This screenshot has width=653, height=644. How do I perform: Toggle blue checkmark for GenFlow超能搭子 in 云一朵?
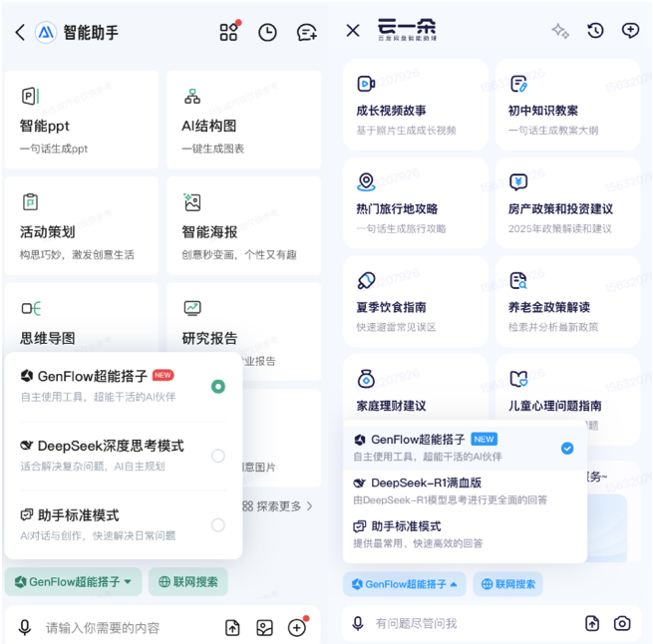[567, 449]
